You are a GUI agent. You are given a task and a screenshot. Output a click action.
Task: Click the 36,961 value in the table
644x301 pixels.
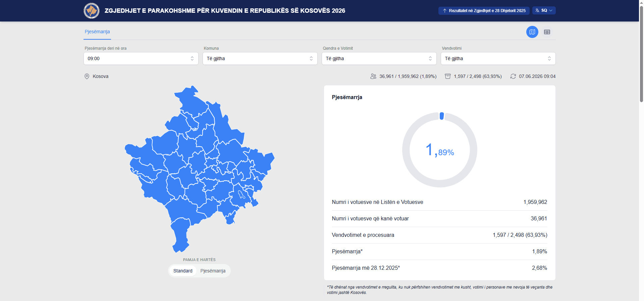coord(539,218)
